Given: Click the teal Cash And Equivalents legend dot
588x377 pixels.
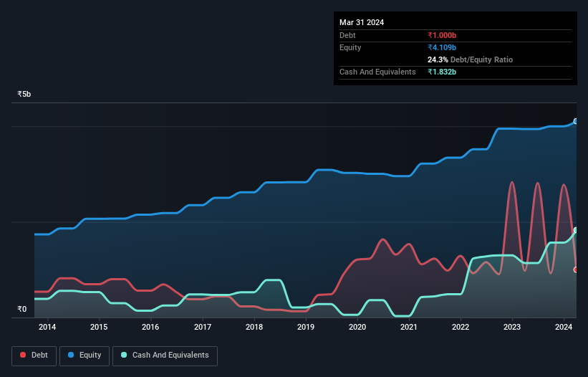Looking at the screenshot, I should (x=124, y=355).
